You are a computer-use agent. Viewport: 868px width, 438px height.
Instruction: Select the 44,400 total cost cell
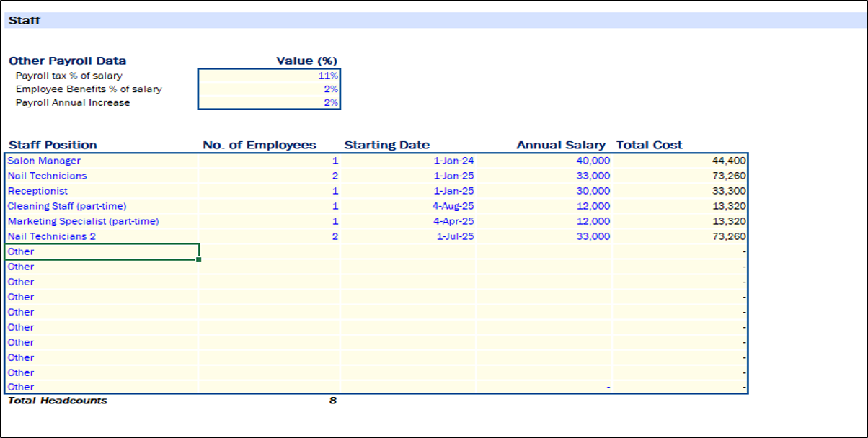coord(680,161)
